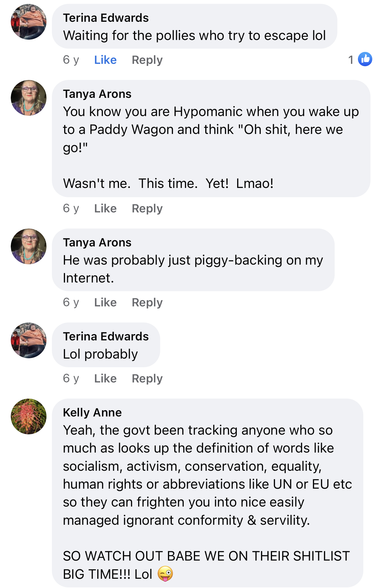The width and height of the screenshot is (383, 588).
Task: Like Tanya Arons' Paddy Wagon comment
Action: pos(105,209)
